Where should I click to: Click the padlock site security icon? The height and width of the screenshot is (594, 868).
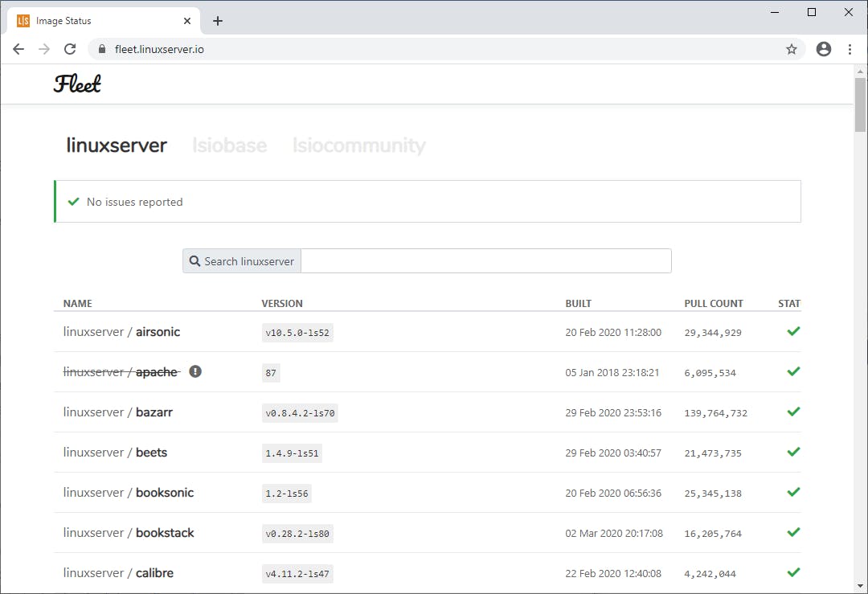click(102, 49)
